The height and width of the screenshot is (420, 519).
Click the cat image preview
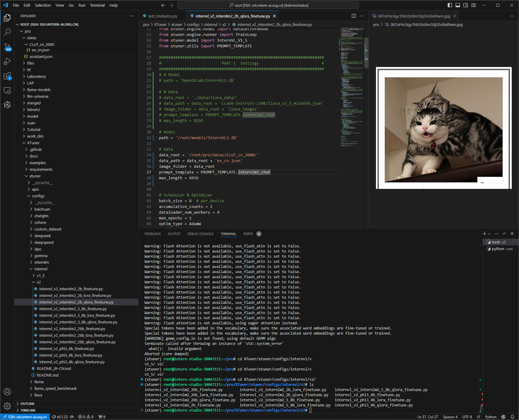tap(444, 128)
